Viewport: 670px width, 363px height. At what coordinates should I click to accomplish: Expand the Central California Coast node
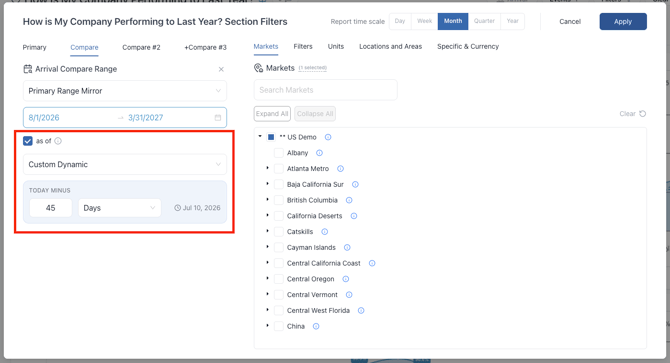tap(267, 263)
